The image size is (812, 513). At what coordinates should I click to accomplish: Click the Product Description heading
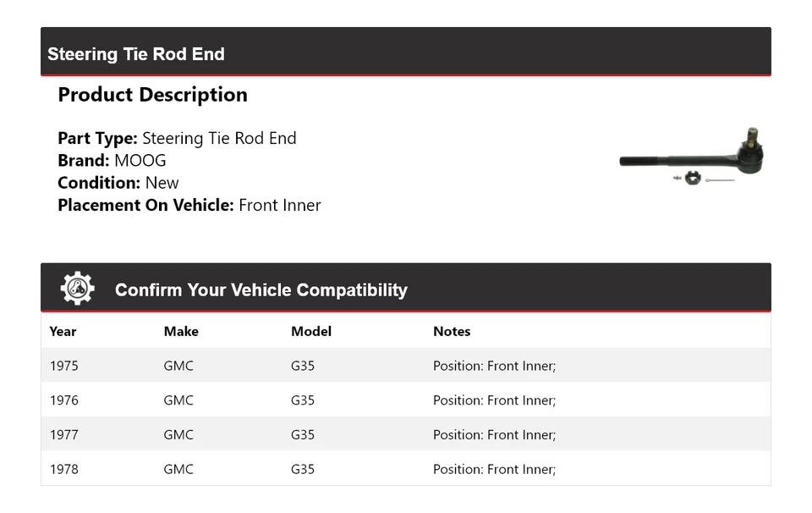(x=152, y=95)
